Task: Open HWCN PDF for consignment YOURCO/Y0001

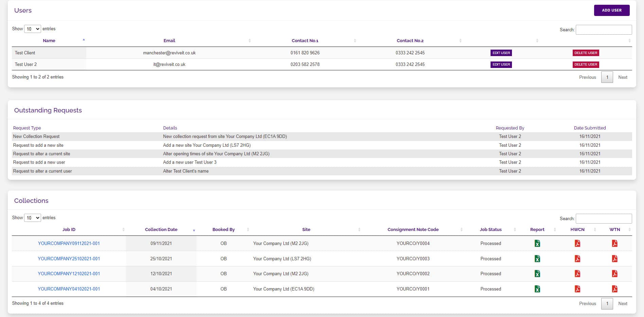Action: click(x=577, y=289)
